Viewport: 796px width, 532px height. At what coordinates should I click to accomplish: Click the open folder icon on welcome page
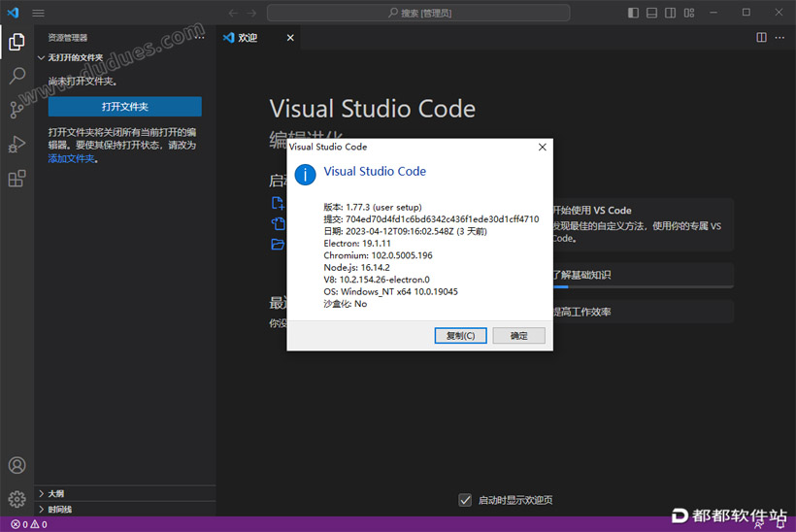click(x=278, y=245)
